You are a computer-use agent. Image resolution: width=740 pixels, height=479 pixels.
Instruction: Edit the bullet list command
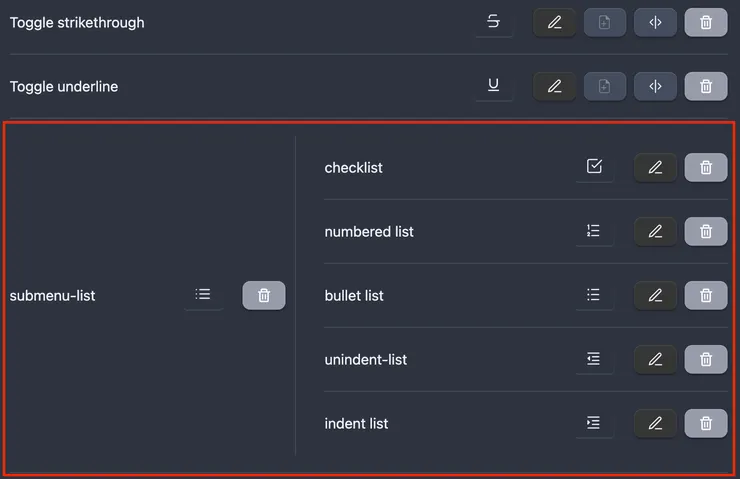655,295
